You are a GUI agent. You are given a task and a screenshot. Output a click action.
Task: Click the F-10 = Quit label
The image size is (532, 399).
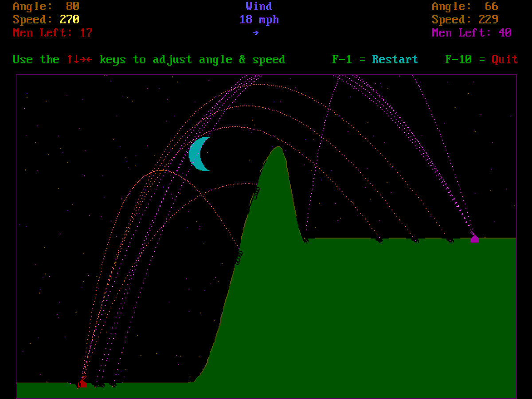click(481, 59)
